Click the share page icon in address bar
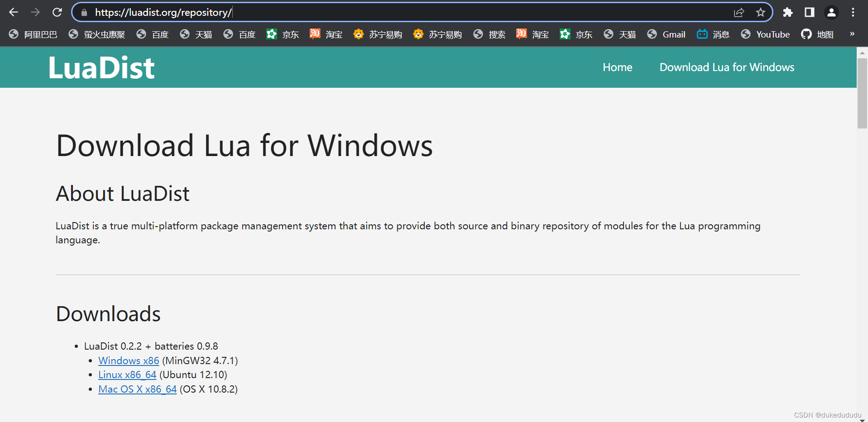This screenshot has height=422, width=868. [739, 13]
